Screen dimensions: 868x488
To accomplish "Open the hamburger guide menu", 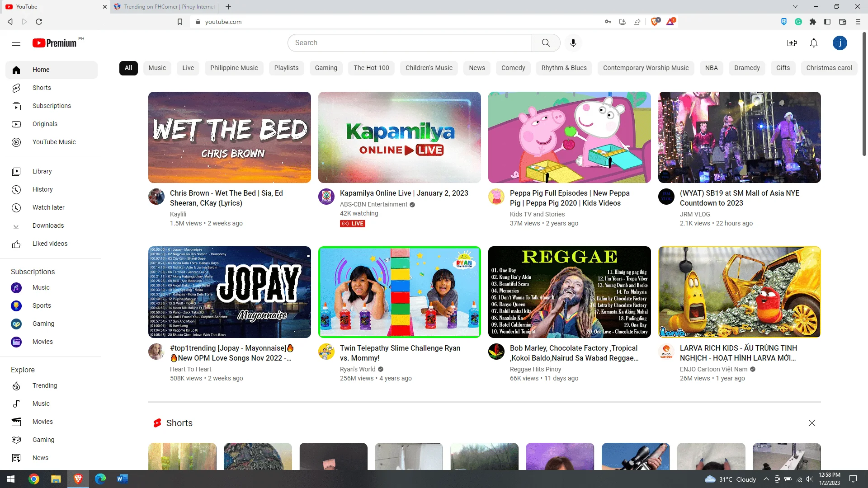I will [x=16, y=43].
